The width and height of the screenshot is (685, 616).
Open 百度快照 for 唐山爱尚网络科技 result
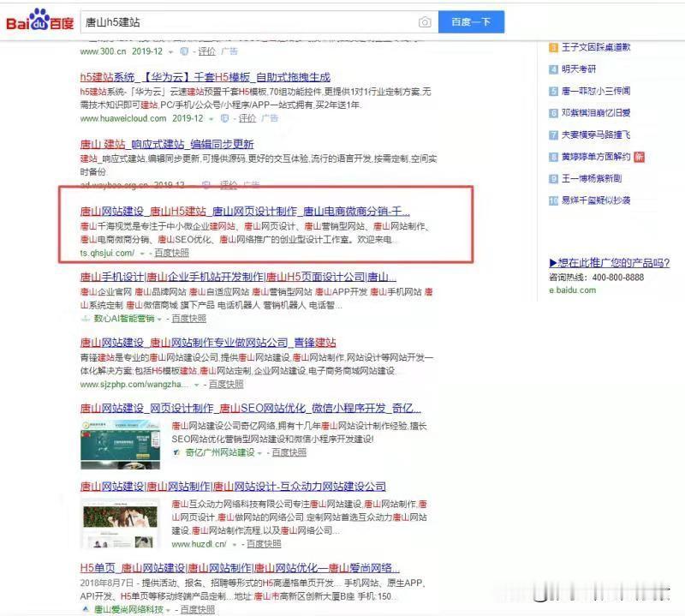pos(198,609)
